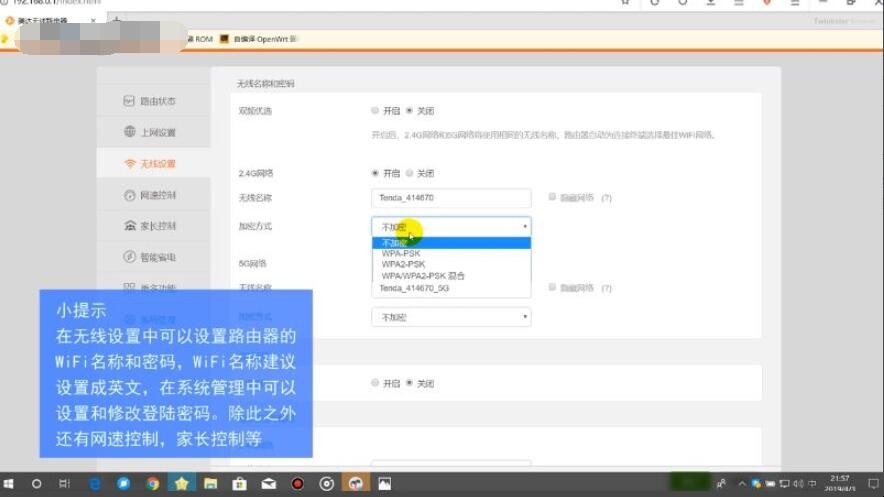884x497 pixels.
Task: Enable 双频优选 with the 开启 radio
Action: [375, 110]
